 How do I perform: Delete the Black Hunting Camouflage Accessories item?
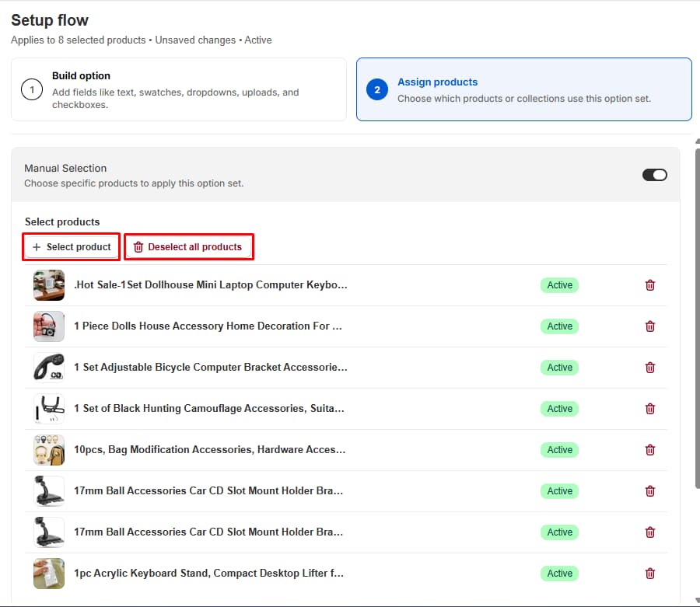coord(650,409)
